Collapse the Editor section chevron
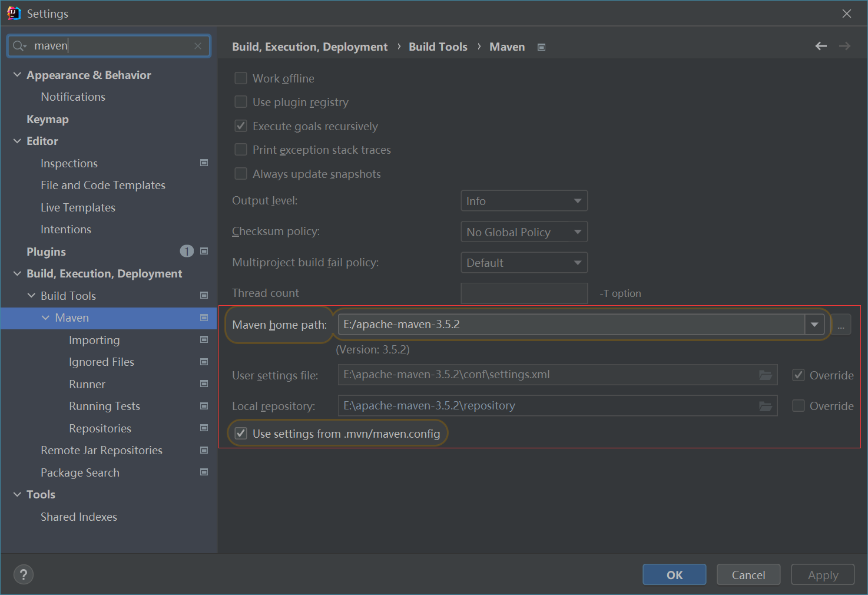Screen dimensions: 868x595 [x=17, y=141]
